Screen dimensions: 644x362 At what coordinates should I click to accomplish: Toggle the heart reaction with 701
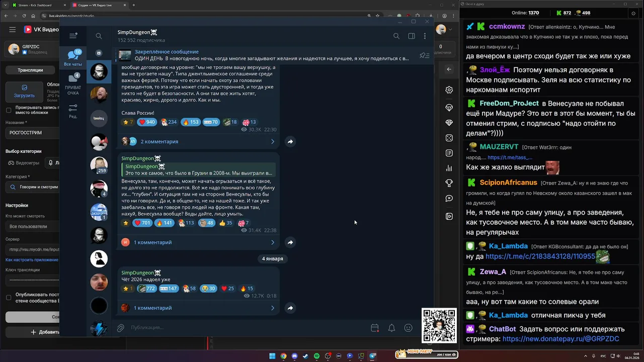point(142,223)
